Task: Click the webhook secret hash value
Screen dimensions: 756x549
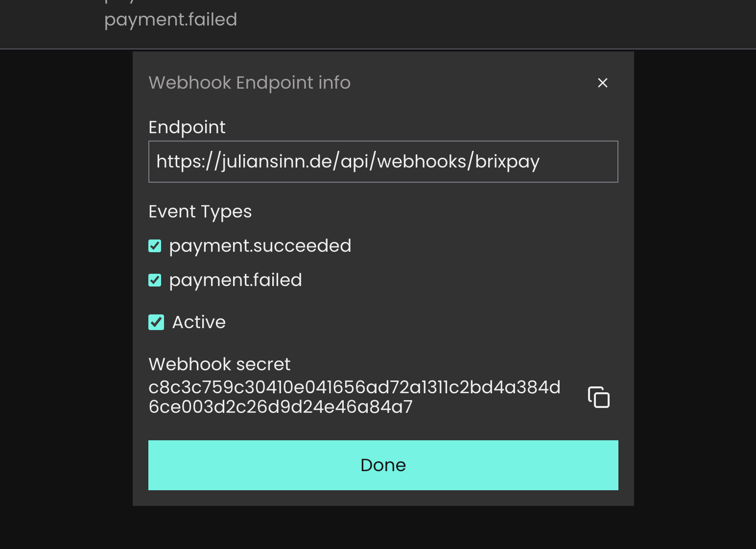Action: (354, 397)
